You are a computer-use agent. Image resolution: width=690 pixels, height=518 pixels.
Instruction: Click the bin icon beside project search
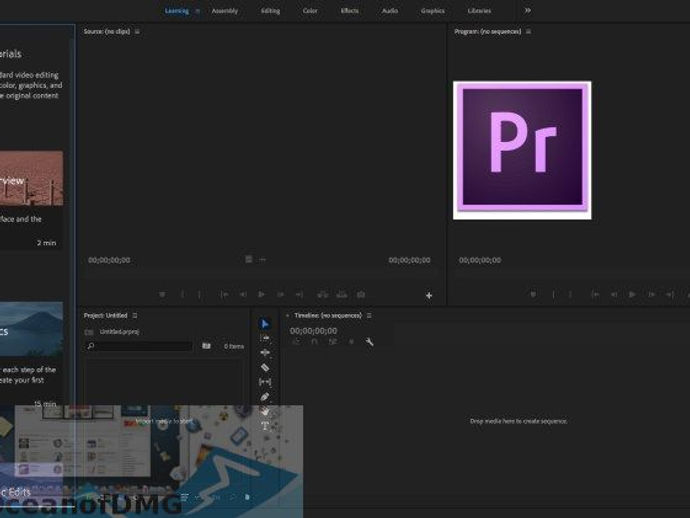click(x=206, y=346)
